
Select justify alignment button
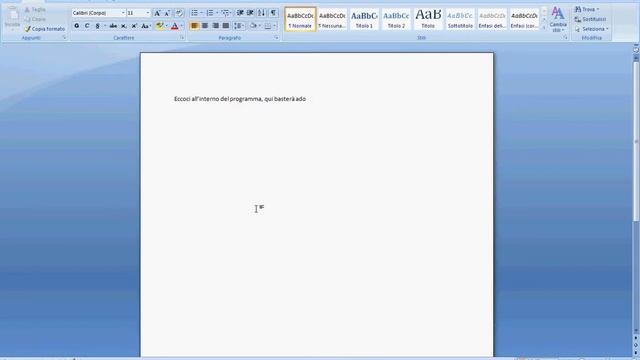[x=225, y=26]
